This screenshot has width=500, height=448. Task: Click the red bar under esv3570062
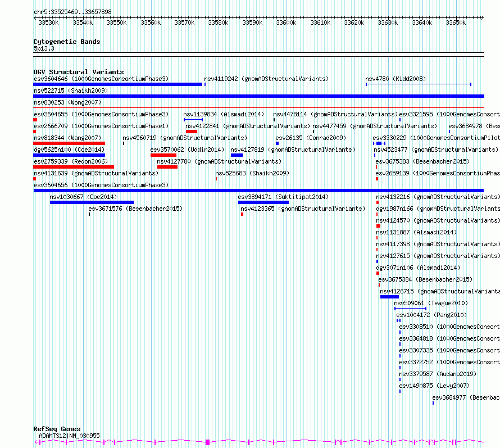point(163,155)
